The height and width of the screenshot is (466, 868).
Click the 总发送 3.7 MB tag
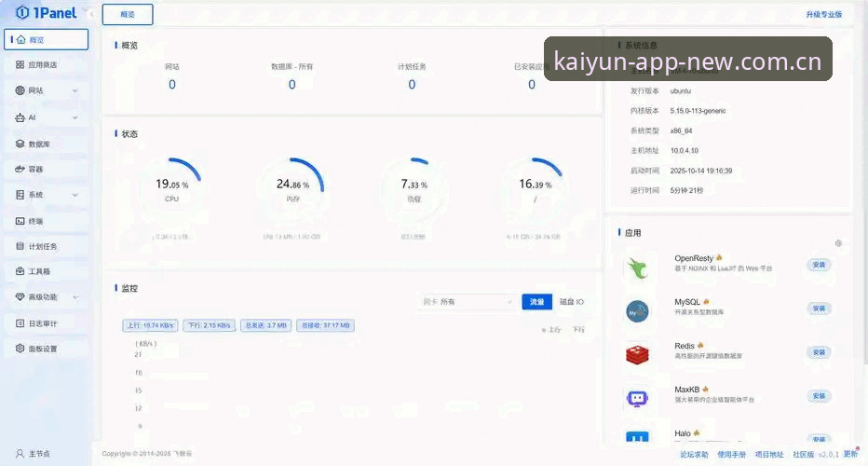[265, 326]
